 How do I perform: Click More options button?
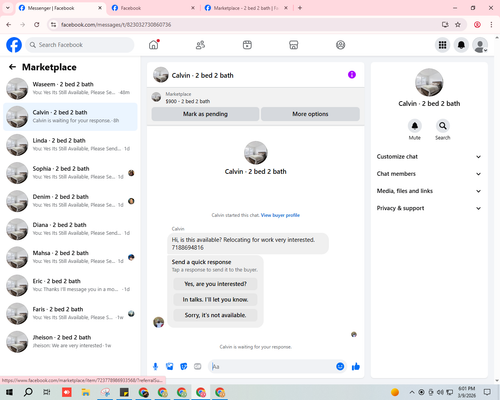pos(310,114)
